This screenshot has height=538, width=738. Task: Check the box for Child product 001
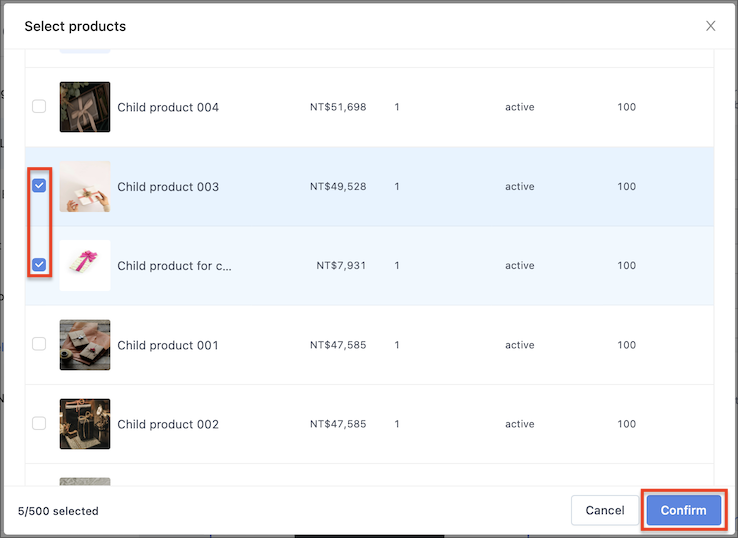[x=39, y=344]
